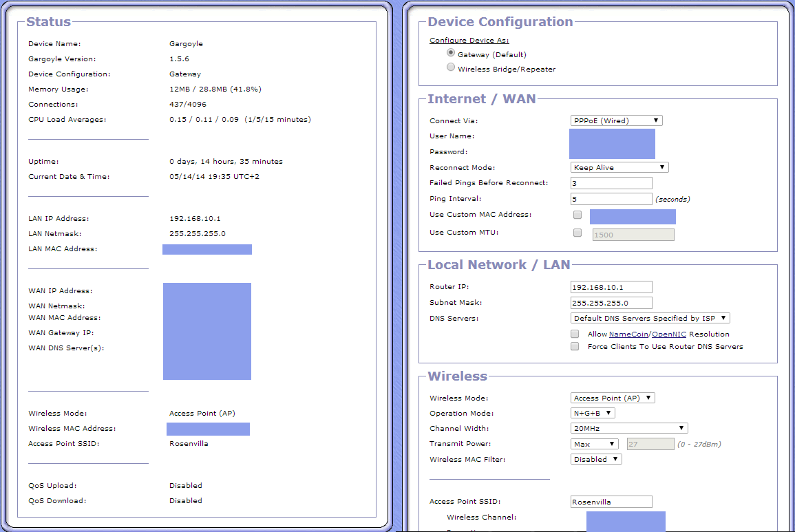
Task: Click the Status section heading
Action: pos(49,22)
